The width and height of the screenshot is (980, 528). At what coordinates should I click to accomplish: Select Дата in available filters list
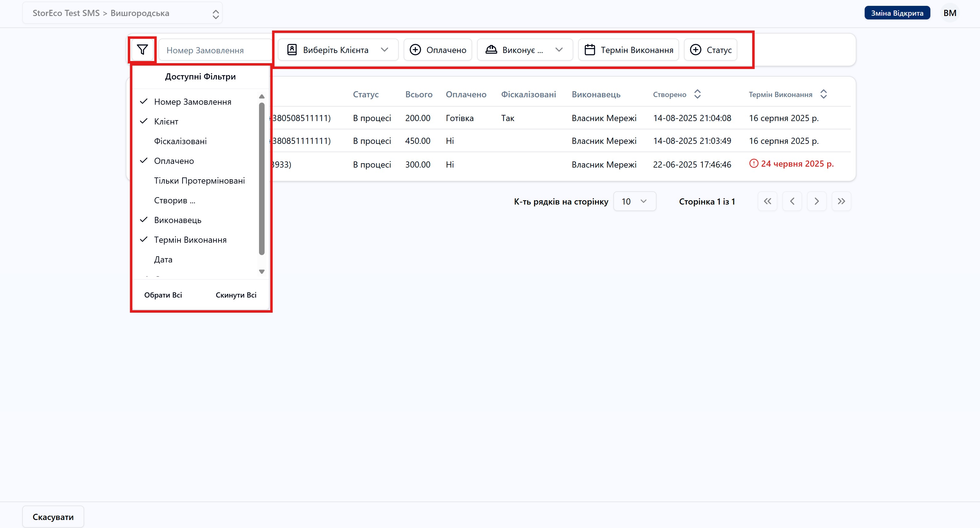coord(163,260)
